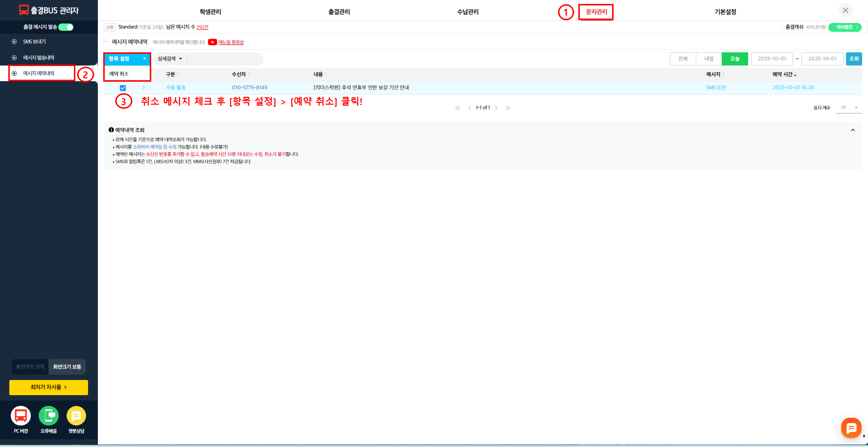Choose 예약 취소 from the menu
The image size is (868, 447).
(x=119, y=74)
